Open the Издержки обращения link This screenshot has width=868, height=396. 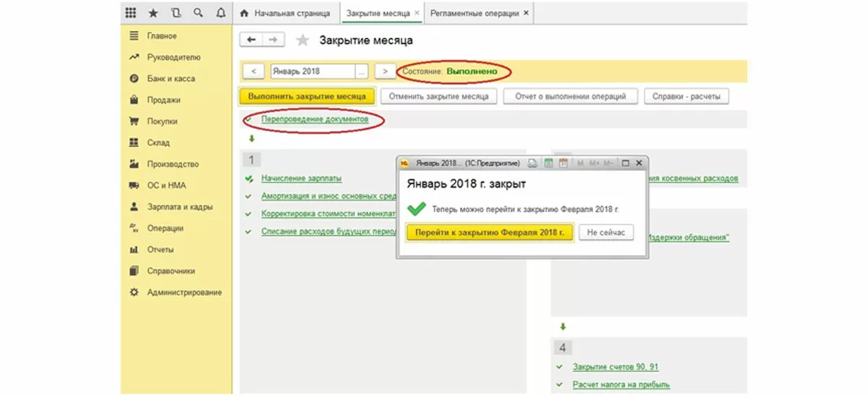pos(689,237)
